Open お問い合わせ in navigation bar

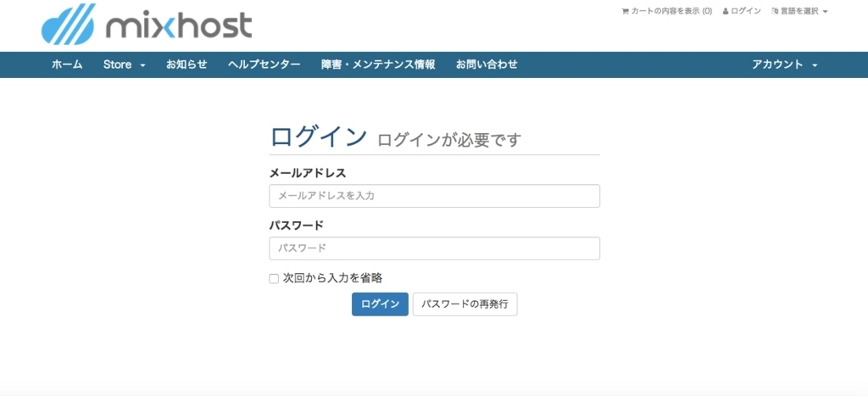[x=487, y=64]
